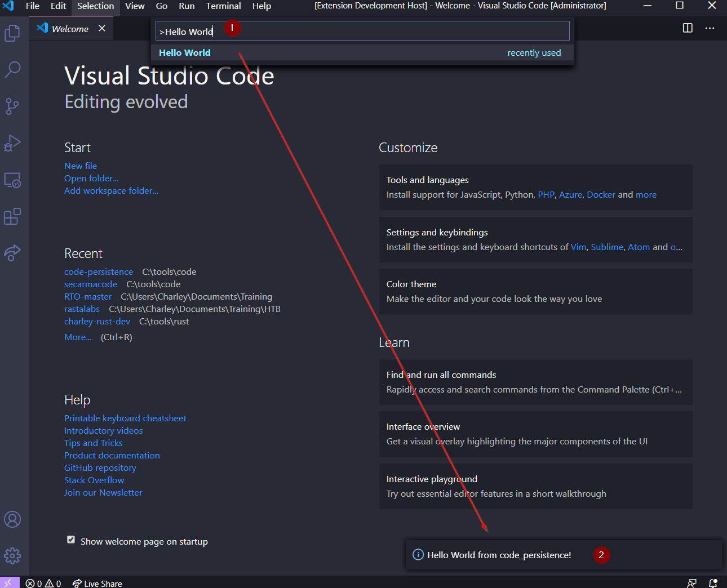Open the Interface overview card
727x588 pixels.
[x=536, y=434]
